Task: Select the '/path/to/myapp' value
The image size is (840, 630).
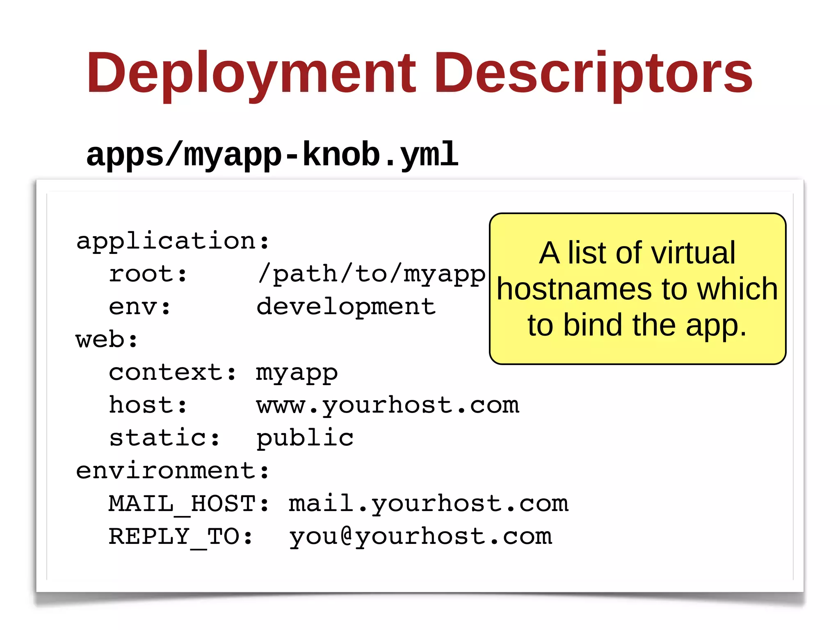Action: pos(371,275)
